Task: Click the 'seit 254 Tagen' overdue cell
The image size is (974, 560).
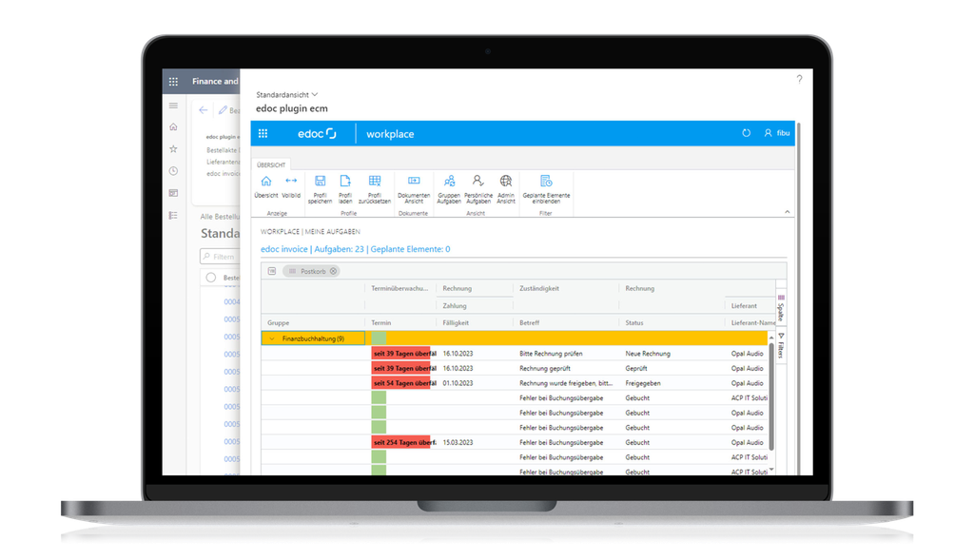Action: click(403, 443)
